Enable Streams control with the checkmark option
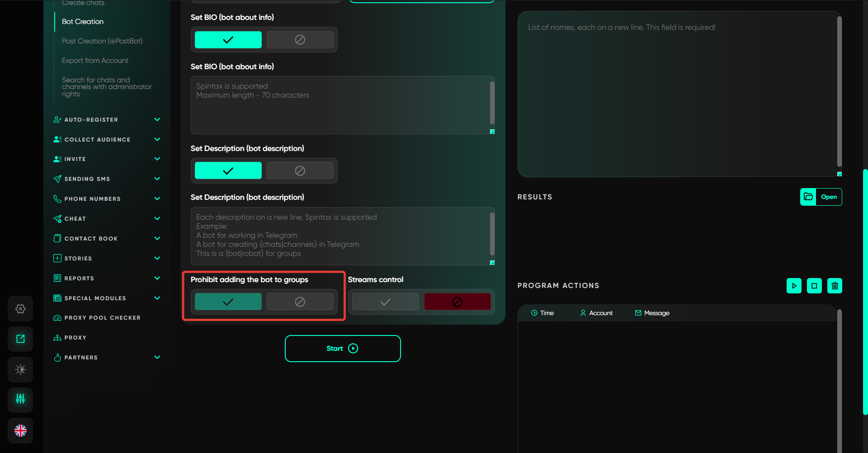 tap(385, 302)
